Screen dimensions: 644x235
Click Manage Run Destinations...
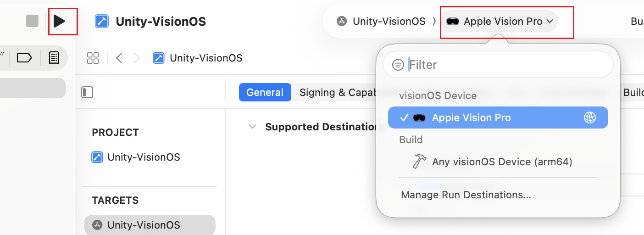click(x=466, y=195)
